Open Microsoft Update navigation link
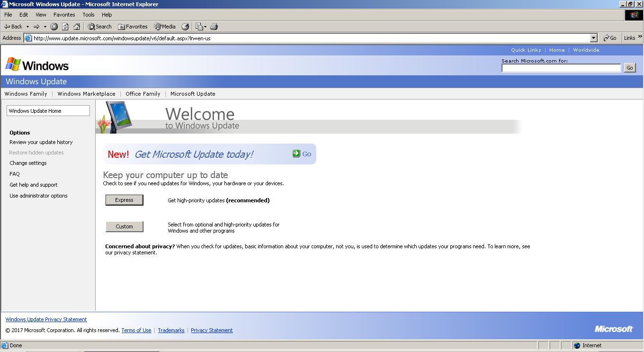The image size is (644, 352). tap(193, 94)
